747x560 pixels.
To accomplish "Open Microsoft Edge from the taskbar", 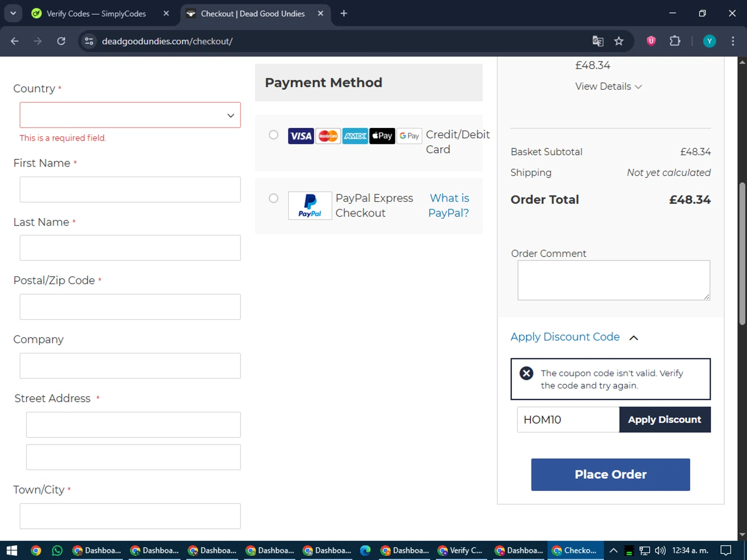I will [366, 551].
